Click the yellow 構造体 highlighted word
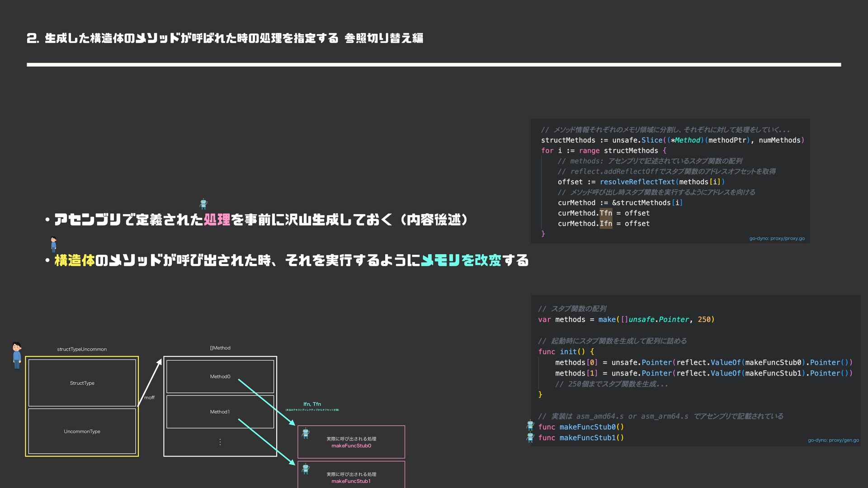Screen dimensions: 868x488 point(75,261)
